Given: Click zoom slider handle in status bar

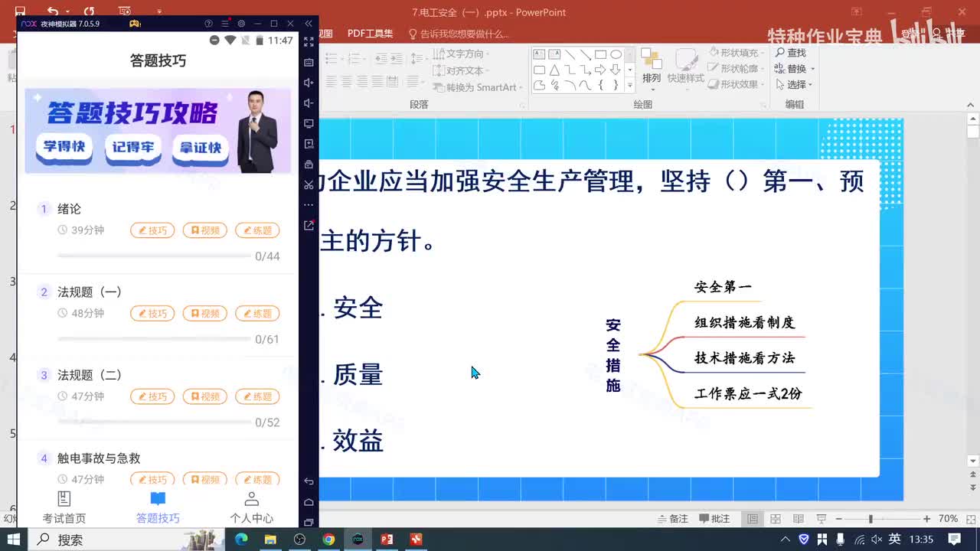Looking at the screenshot, I should click(x=871, y=519).
